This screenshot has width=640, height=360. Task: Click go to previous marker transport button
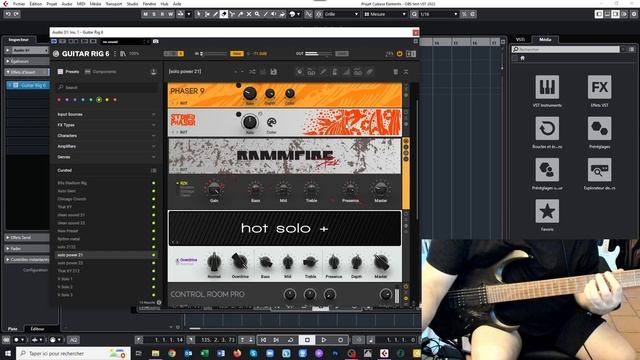click(263, 340)
